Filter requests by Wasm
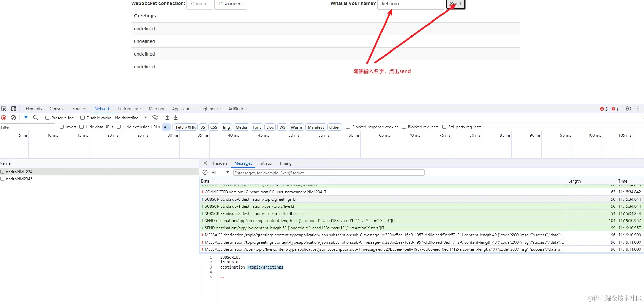 296,127
